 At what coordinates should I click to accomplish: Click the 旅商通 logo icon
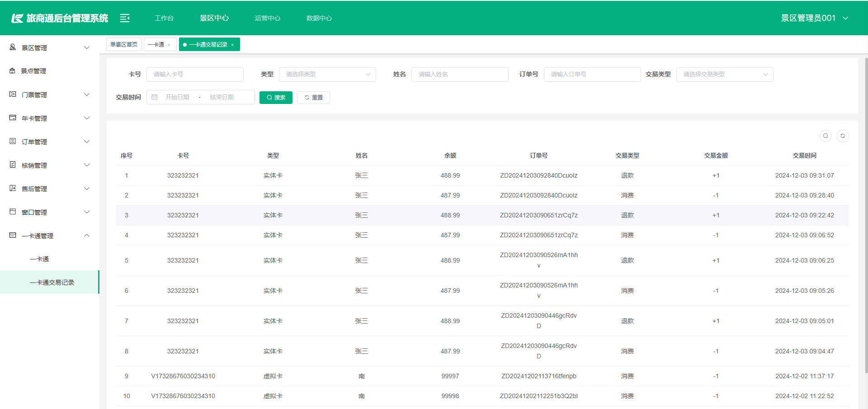pos(17,18)
